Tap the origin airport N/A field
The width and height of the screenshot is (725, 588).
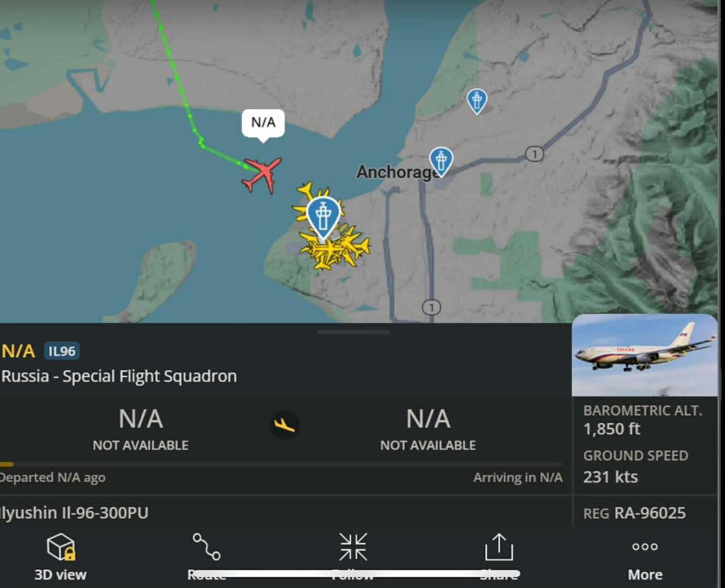140,429
